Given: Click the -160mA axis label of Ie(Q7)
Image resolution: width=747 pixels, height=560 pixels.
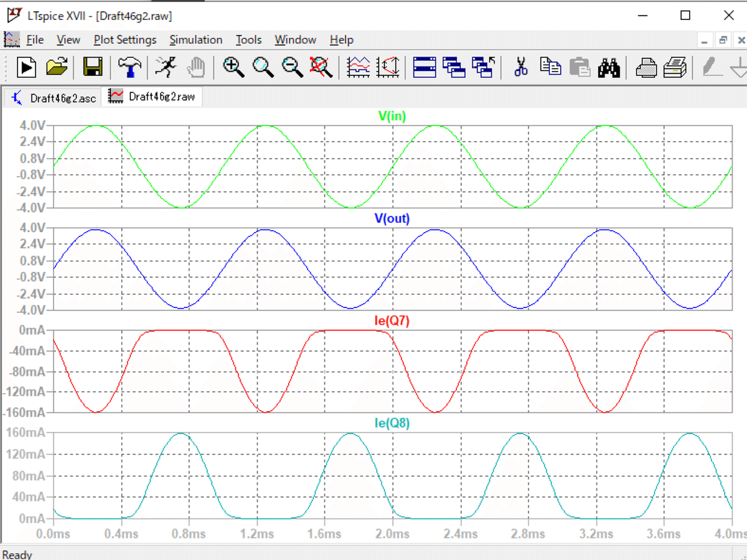Looking at the screenshot, I should [24, 413].
